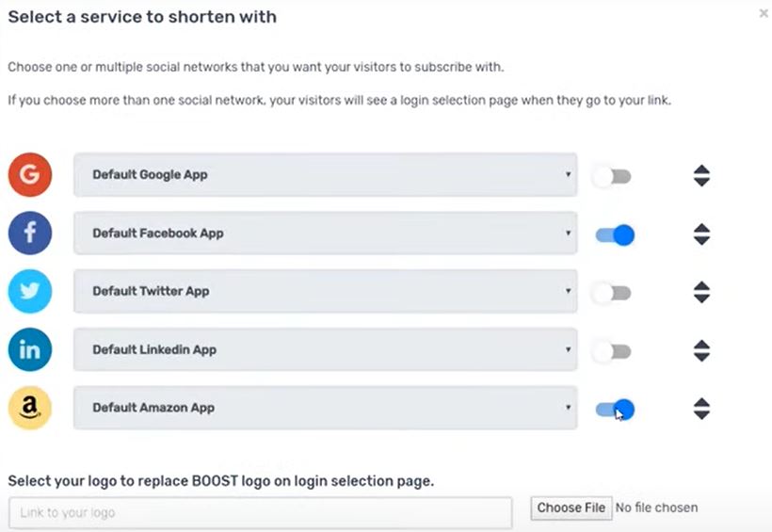Click the reorder arrows for Google row
This screenshot has height=532, width=772.
[701, 176]
